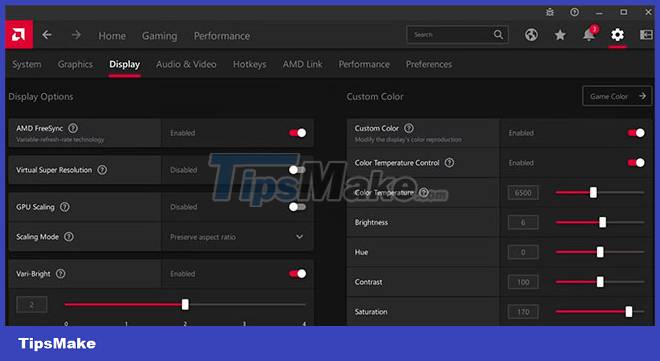The height and width of the screenshot is (361, 660).
Task: Switch to the System tab
Action: tap(27, 64)
